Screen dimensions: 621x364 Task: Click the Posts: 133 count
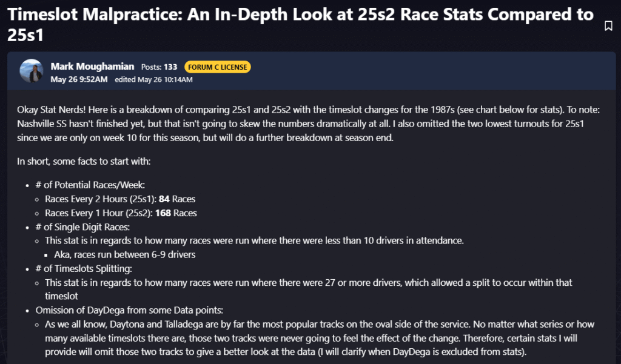pos(159,67)
